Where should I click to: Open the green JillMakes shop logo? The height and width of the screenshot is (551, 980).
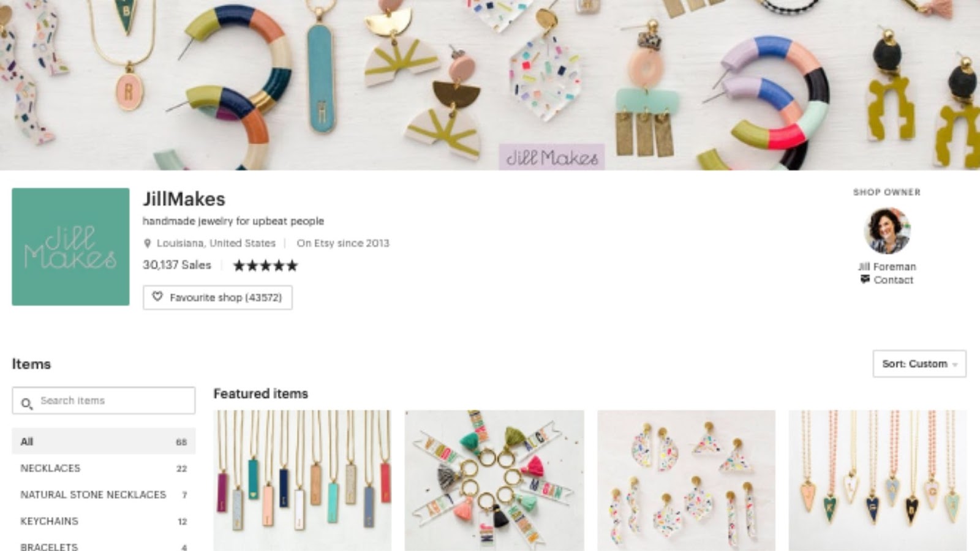coord(70,247)
